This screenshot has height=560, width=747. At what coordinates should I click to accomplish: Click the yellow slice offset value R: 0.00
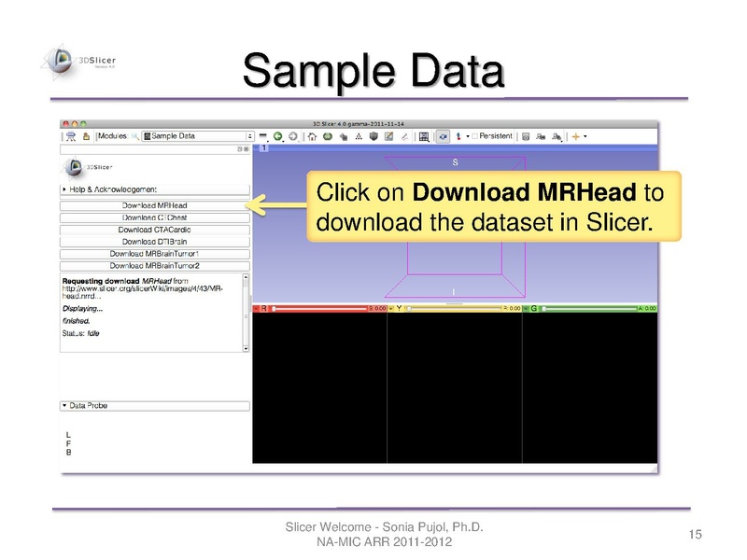512,309
